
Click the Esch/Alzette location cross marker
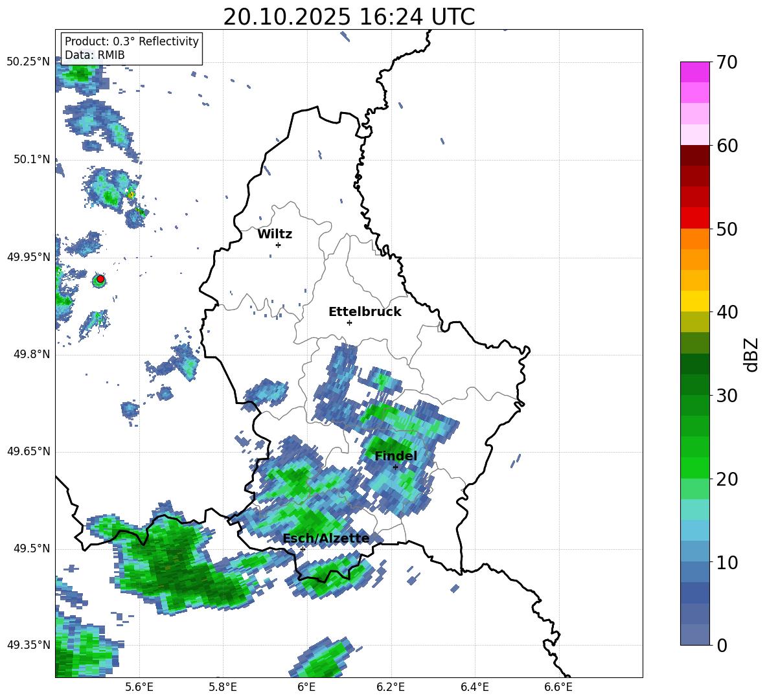coord(303,549)
